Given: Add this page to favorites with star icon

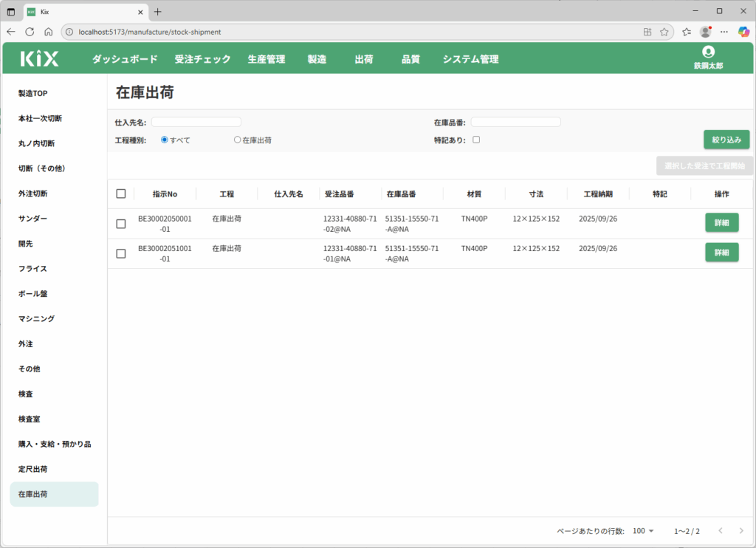Looking at the screenshot, I should 664,32.
